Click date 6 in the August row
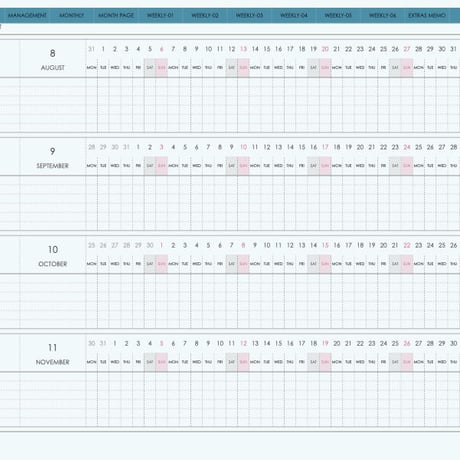460x460 pixels. (x=162, y=49)
